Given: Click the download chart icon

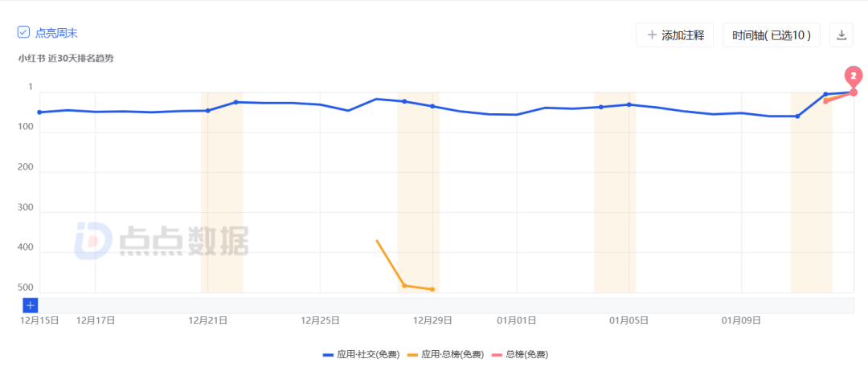Looking at the screenshot, I should [841, 35].
